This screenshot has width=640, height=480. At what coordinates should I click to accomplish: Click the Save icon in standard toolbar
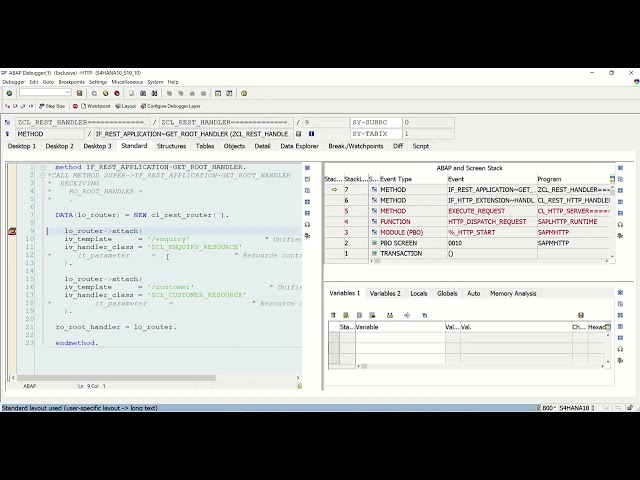[x=80, y=93]
